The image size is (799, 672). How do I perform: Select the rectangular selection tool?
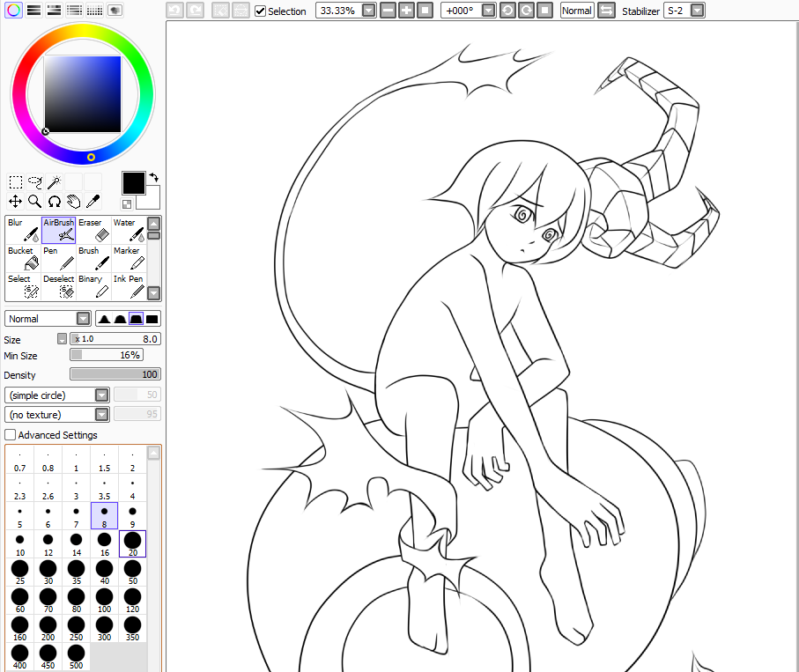pyautogui.click(x=15, y=182)
